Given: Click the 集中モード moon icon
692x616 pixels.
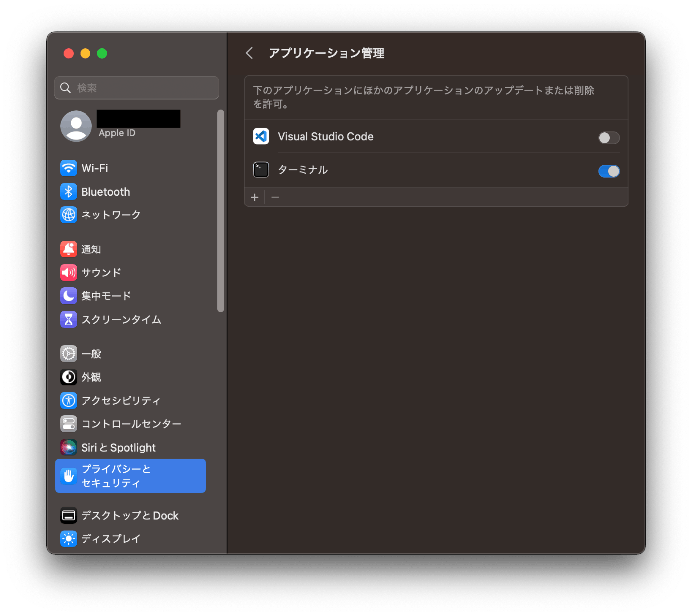Looking at the screenshot, I should click(x=69, y=296).
